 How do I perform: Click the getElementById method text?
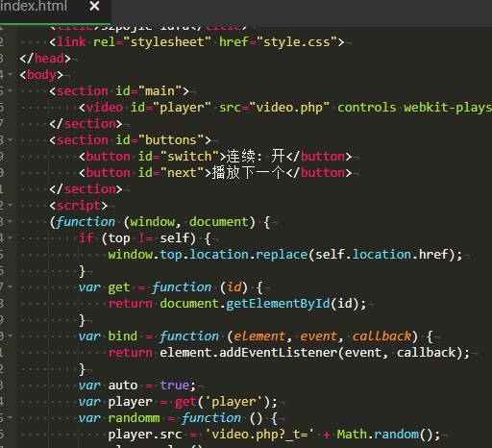278,304
